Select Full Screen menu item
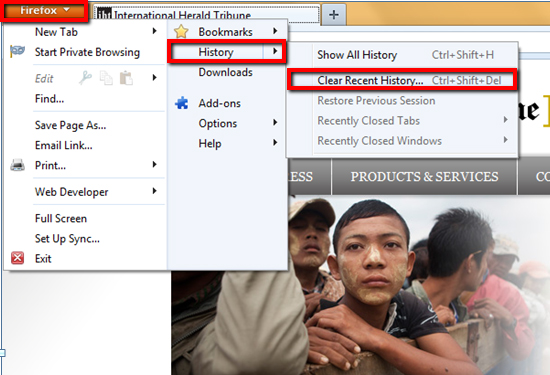 [x=85, y=219]
